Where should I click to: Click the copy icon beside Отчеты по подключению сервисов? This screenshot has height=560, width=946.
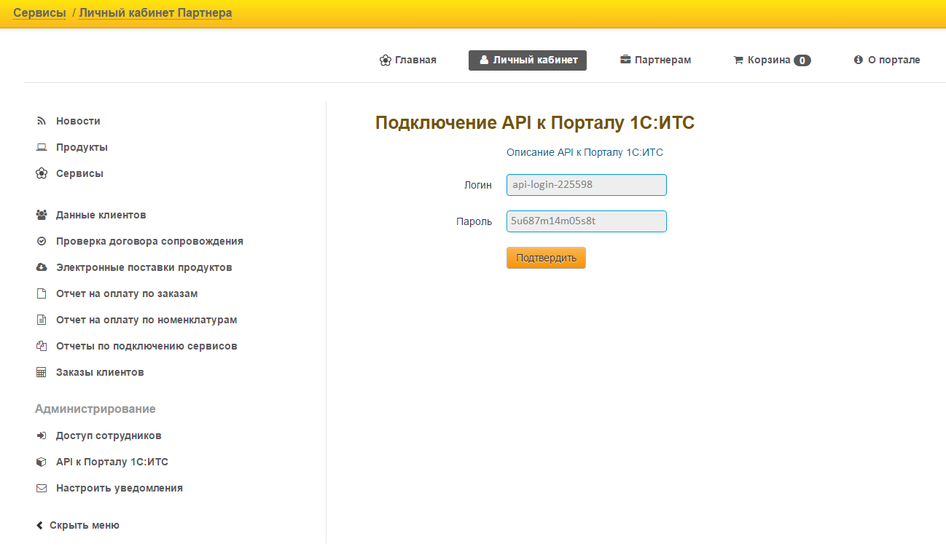(x=42, y=346)
